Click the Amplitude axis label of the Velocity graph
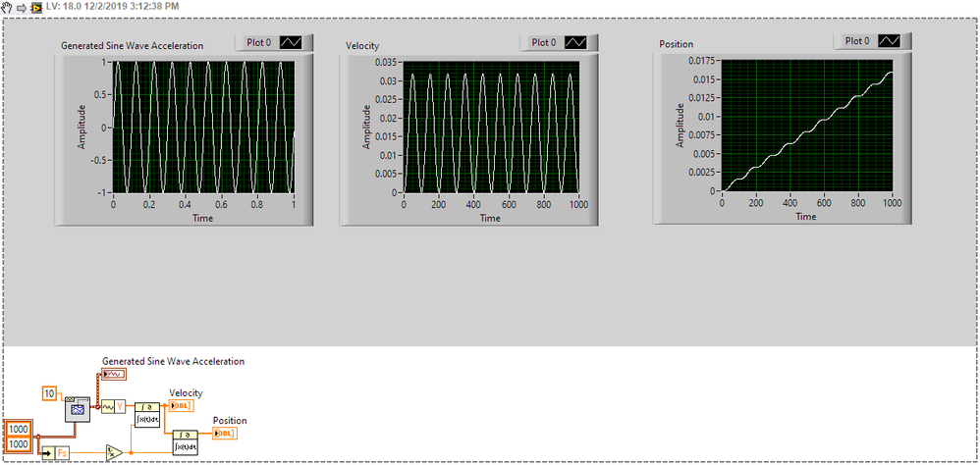980x465 pixels. (367, 128)
